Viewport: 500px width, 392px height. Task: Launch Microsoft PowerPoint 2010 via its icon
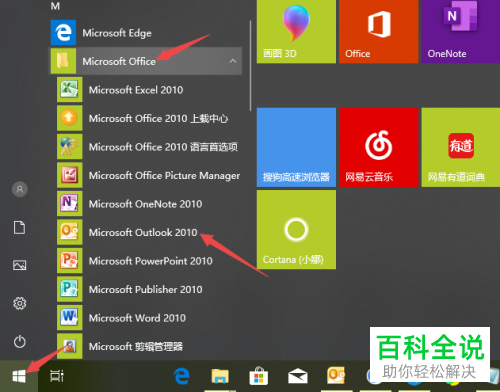click(70, 261)
